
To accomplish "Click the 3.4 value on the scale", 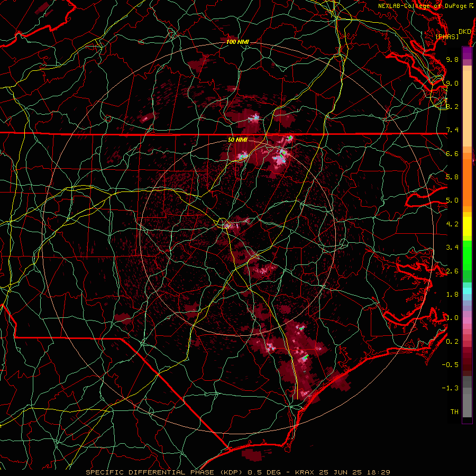I will (452, 248).
